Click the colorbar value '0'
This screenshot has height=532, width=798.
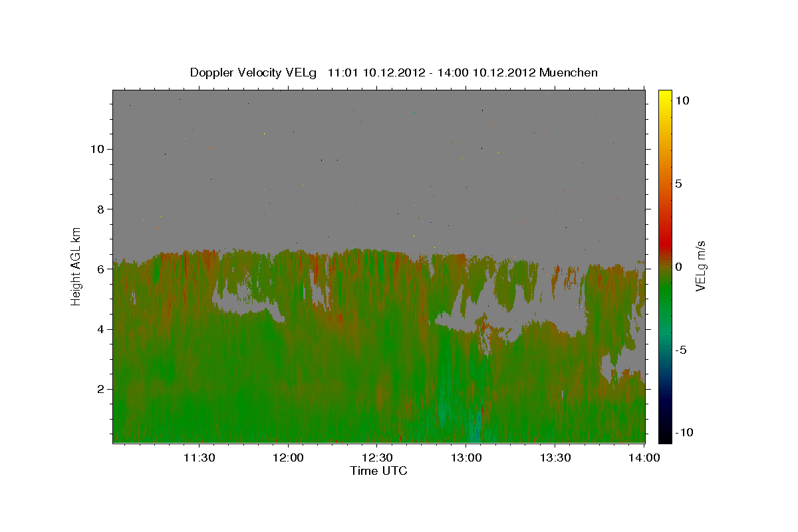pos(678,267)
